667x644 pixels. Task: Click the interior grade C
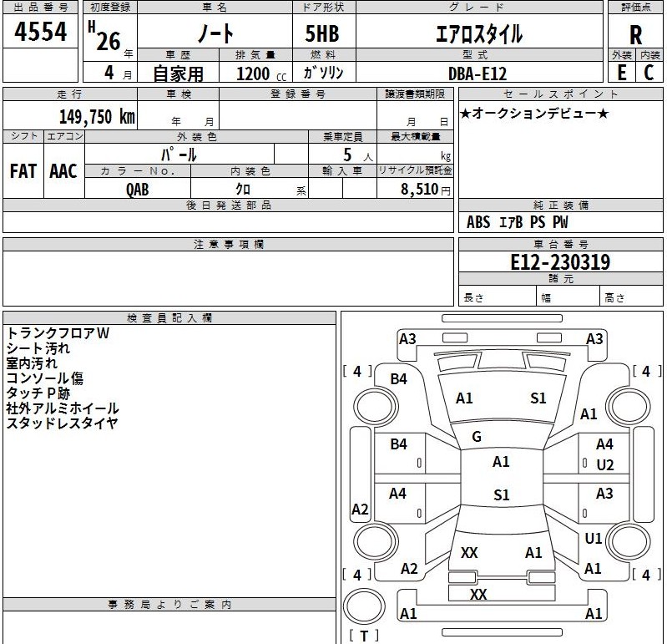point(649,73)
